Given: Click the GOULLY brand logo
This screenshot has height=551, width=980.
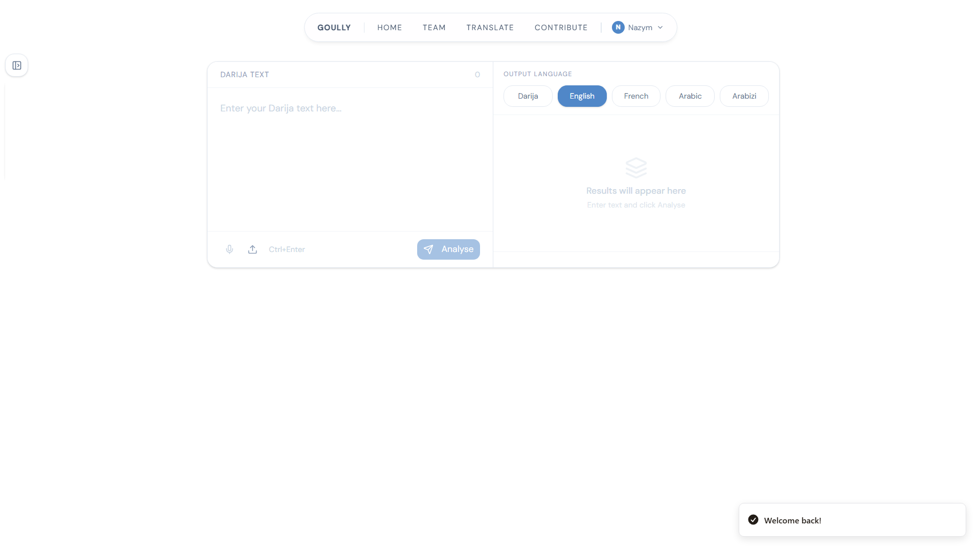Looking at the screenshot, I should 334,28.
